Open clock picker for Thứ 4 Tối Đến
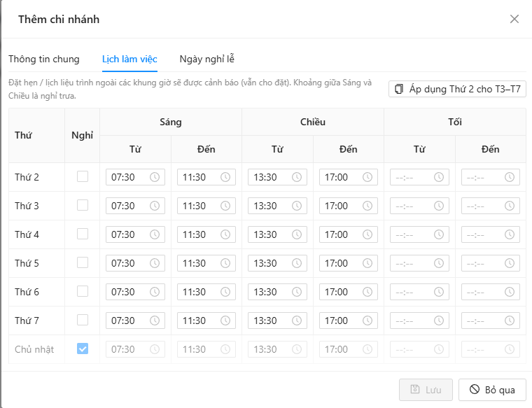 (510, 234)
